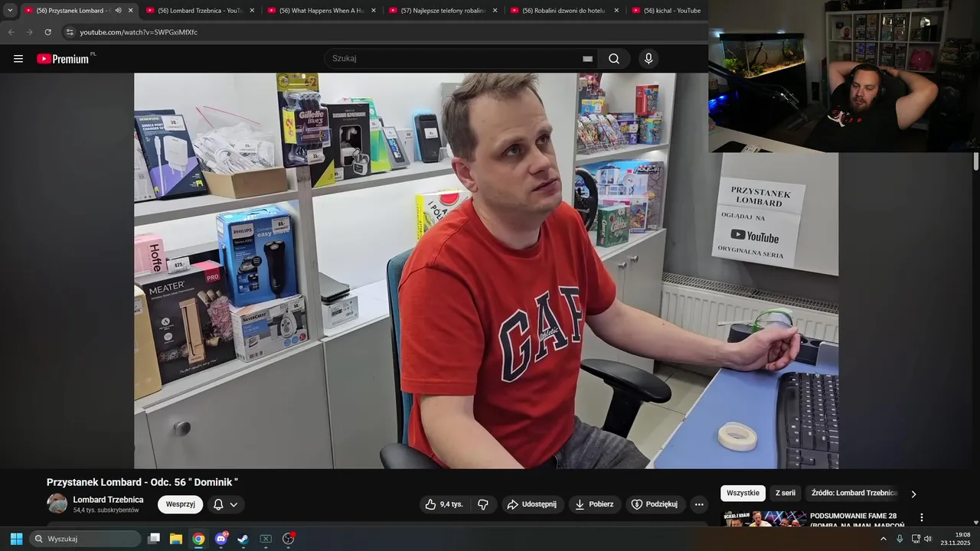Click the Wesprzyj join button
The image size is (980, 551).
(181, 504)
